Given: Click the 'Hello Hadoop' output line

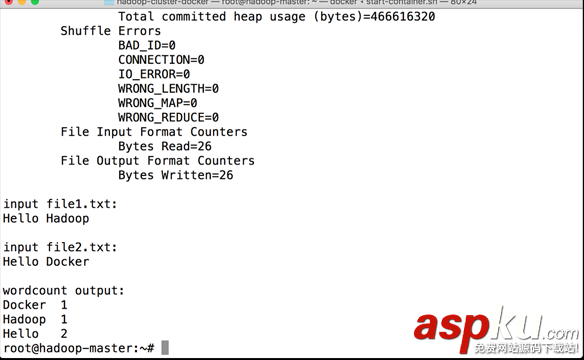Looking at the screenshot, I should (x=46, y=219).
